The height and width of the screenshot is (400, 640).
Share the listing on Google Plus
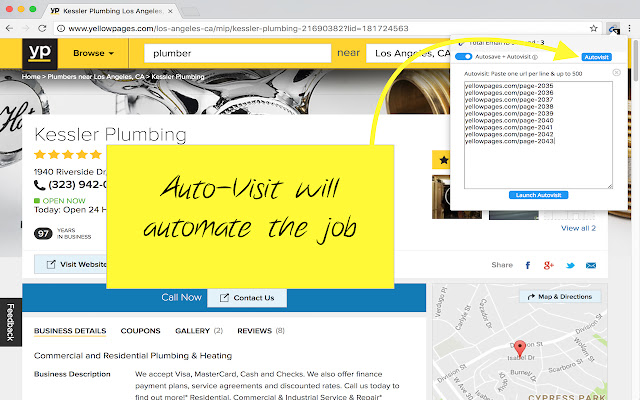tap(548, 265)
